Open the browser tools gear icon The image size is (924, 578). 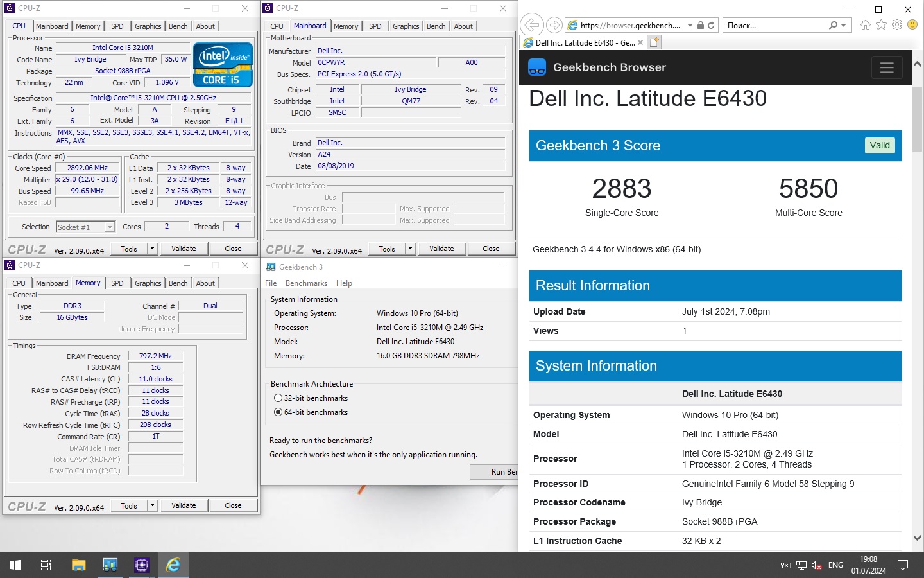tap(897, 25)
